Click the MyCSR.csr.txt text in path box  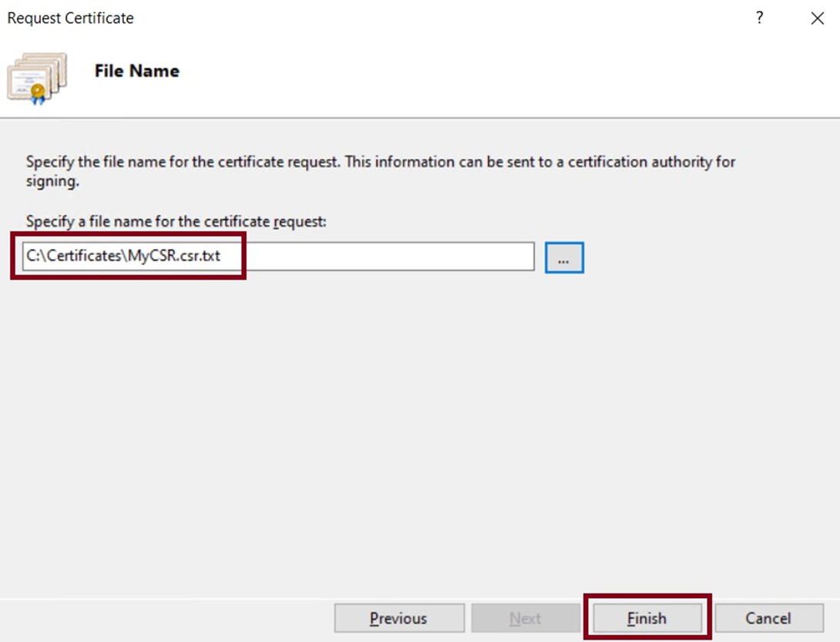(174, 257)
